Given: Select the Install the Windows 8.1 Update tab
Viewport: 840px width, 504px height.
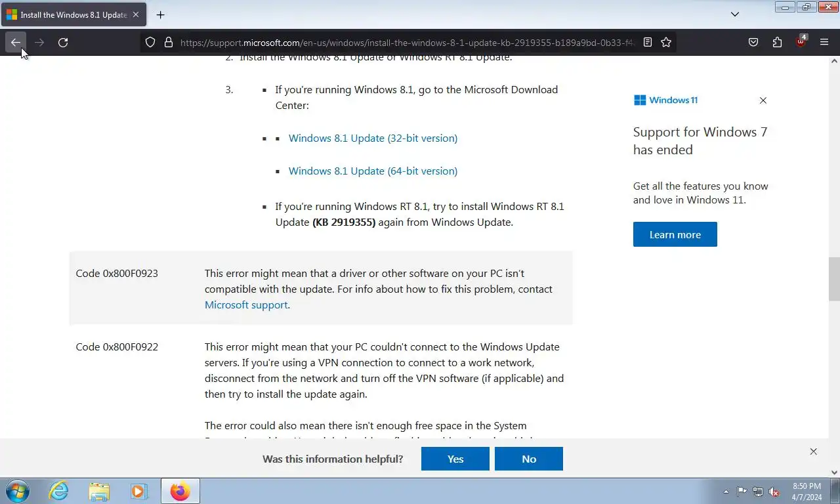Looking at the screenshot, I should pyautogui.click(x=73, y=14).
